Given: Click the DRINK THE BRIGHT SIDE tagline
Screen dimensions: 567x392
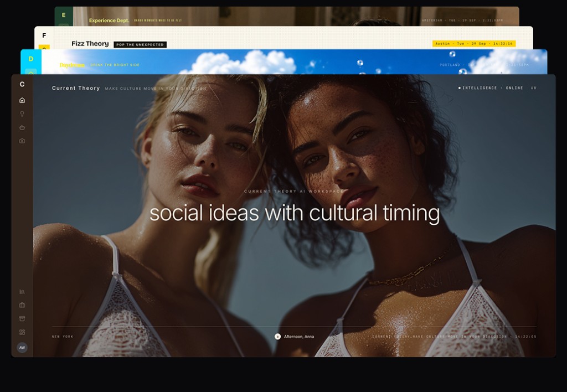Looking at the screenshot, I should click(115, 65).
